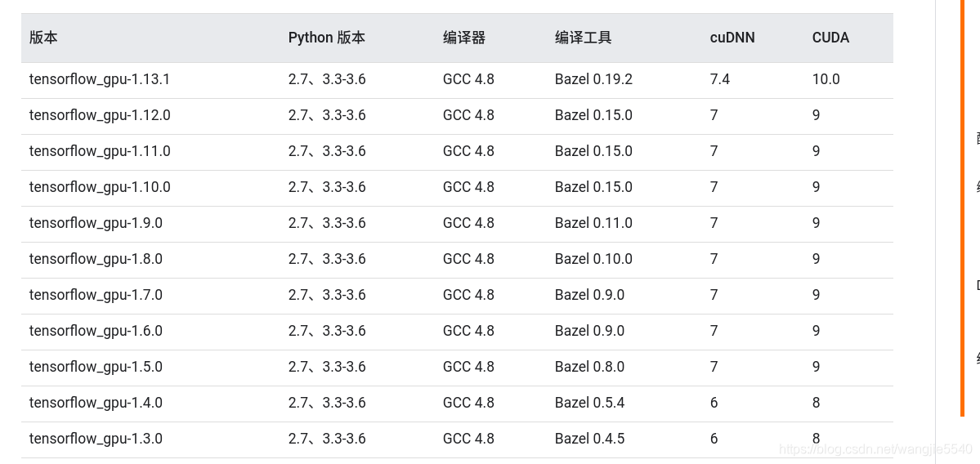Select the tensorflow_gpu-1.12.0 cell
The image size is (980, 464).
point(100,115)
